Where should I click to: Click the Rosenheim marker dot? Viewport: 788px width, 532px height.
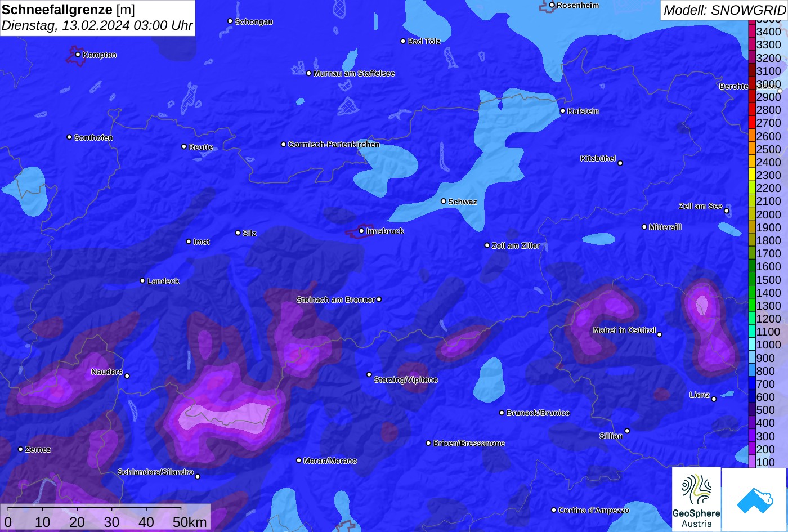552,5
